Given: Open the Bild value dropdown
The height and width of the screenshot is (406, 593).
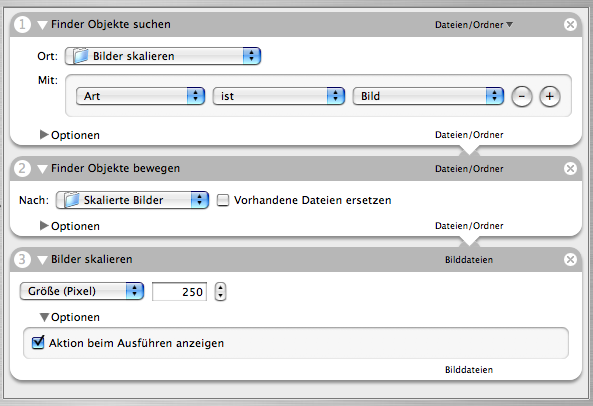Looking at the screenshot, I should coord(428,96).
